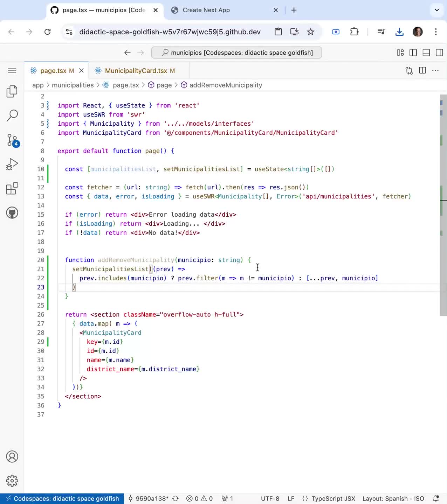This screenshot has height=504, width=447.
Task: Open the Run and Debug view
Action: point(12,164)
